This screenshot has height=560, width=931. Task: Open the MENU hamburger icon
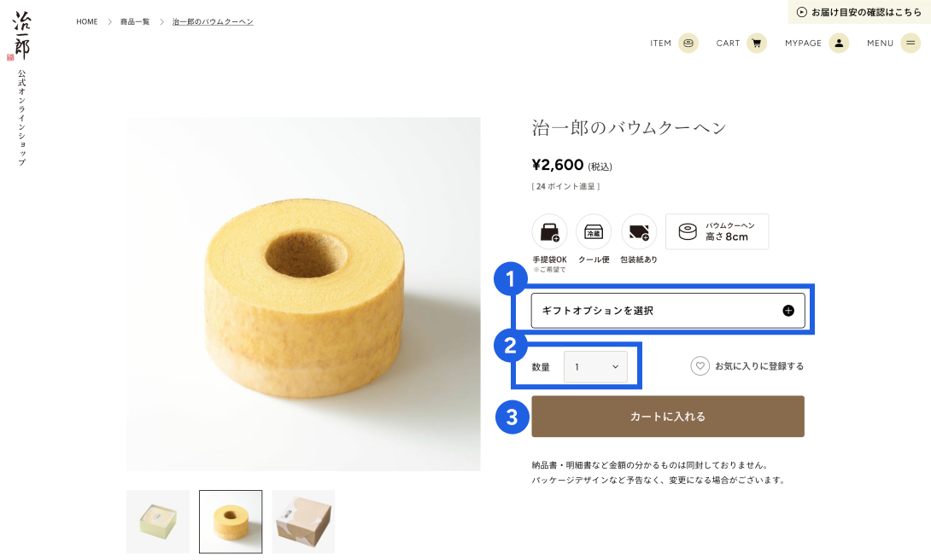click(x=911, y=44)
